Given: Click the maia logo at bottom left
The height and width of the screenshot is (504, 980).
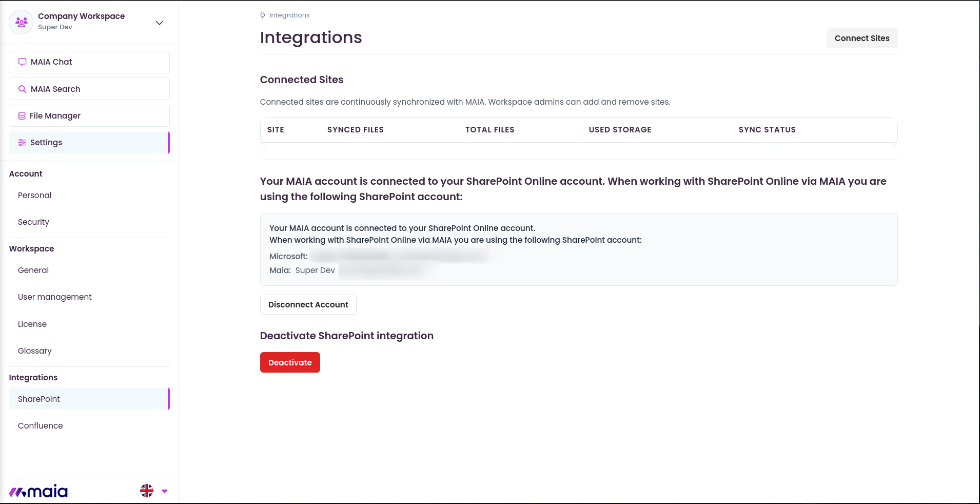Looking at the screenshot, I should click(x=38, y=492).
